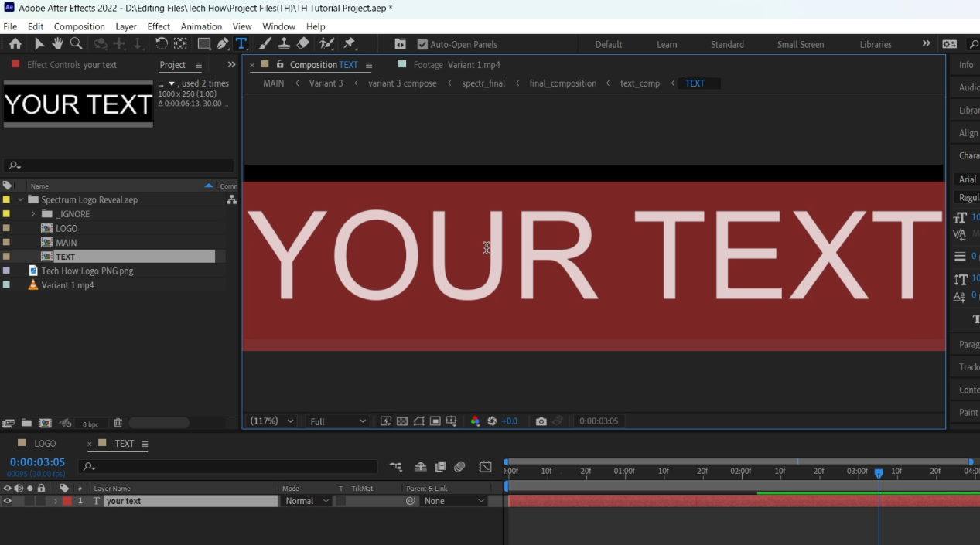
Task: Delete selected item with trash icon
Action: pyautogui.click(x=118, y=423)
